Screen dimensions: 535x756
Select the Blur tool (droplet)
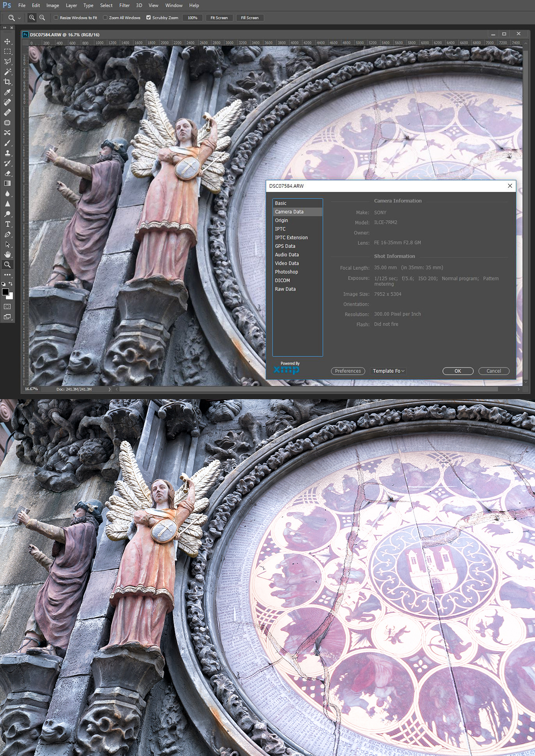(x=7, y=194)
